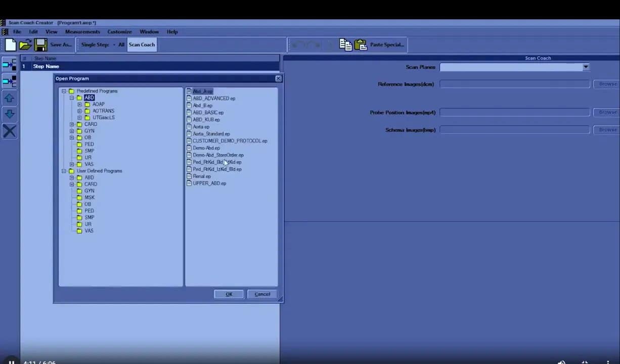This screenshot has height=364, width=620.
Task: Browse for Reference Images(dcm)
Action: pos(607,84)
